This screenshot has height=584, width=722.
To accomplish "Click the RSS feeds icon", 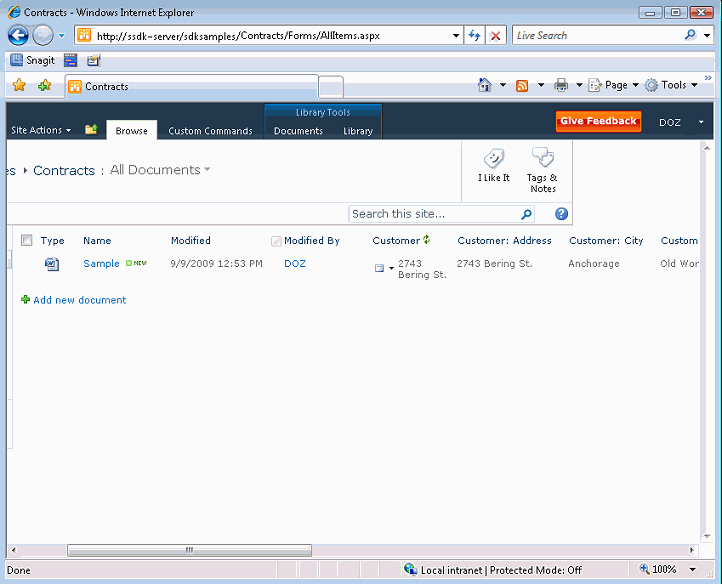I will click(x=522, y=86).
